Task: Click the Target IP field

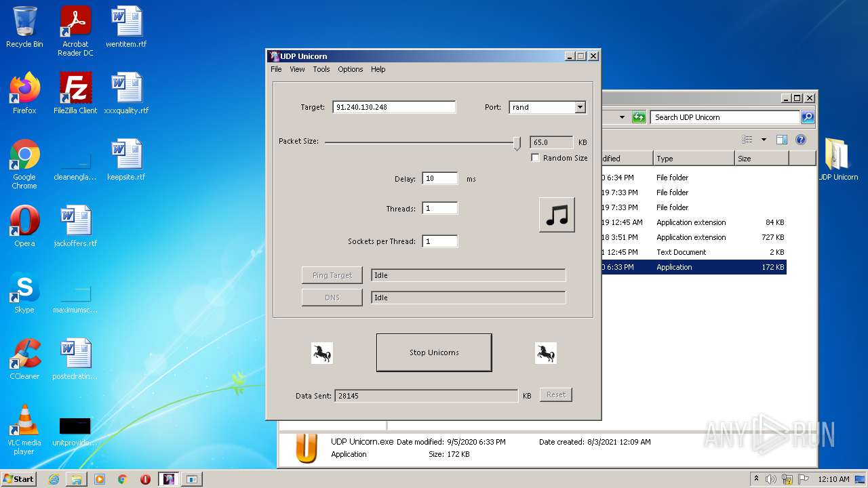Action: pyautogui.click(x=394, y=107)
